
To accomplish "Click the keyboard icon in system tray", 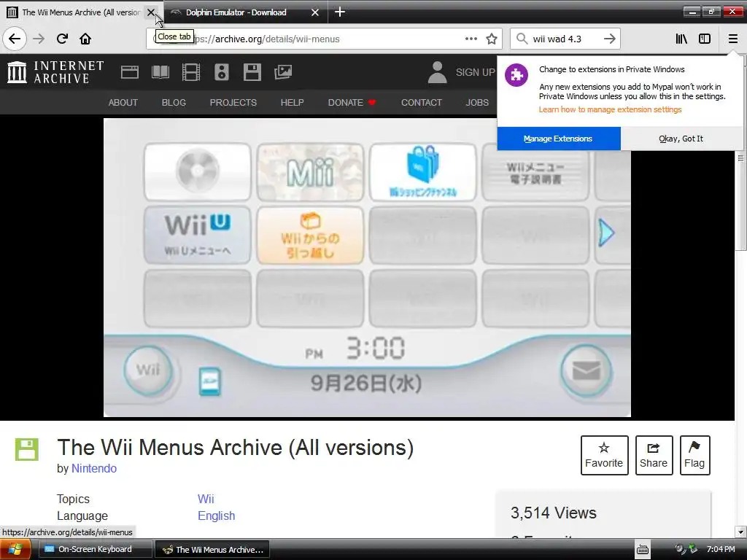I will (642, 550).
